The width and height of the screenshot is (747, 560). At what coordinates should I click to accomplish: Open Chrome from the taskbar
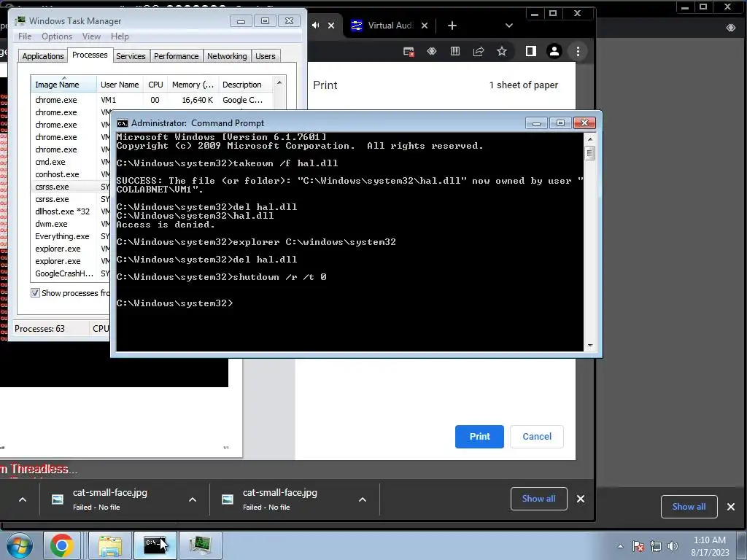62,545
